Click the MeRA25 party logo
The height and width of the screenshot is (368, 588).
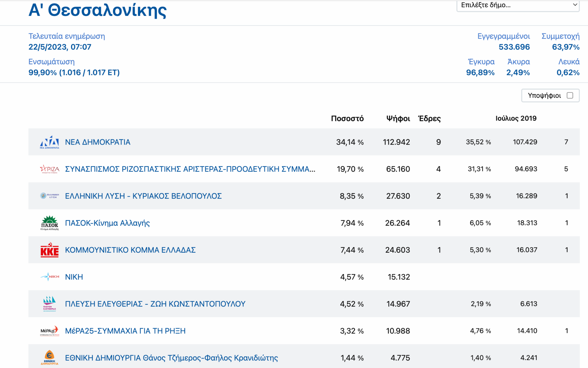[x=49, y=331]
